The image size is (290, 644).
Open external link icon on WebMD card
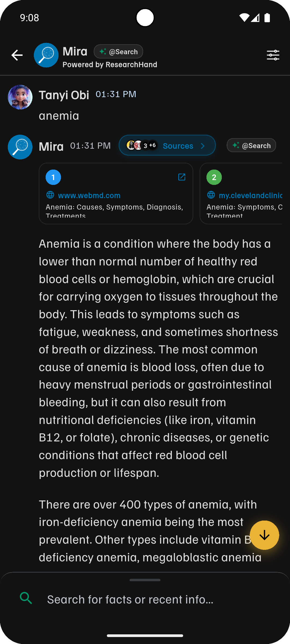click(182, 177)
